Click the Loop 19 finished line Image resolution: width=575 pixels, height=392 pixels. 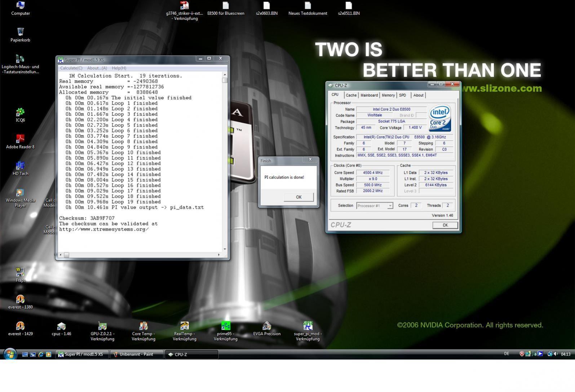coord(113,202)
